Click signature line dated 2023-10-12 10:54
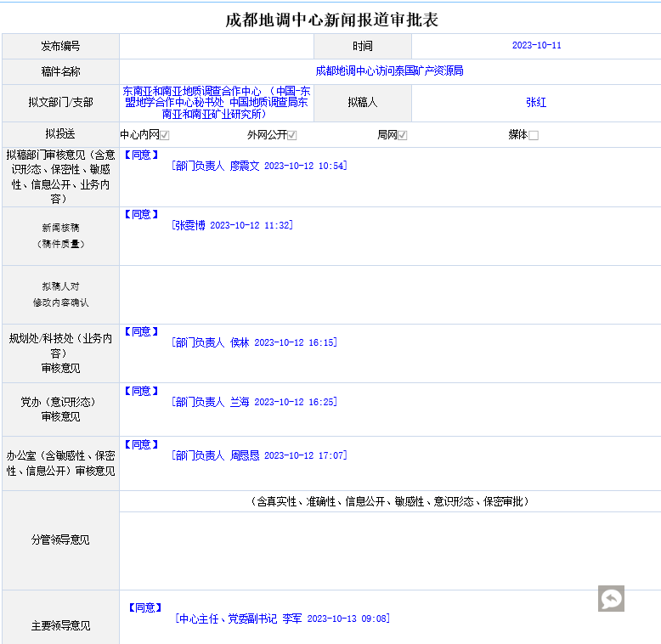 258,167
